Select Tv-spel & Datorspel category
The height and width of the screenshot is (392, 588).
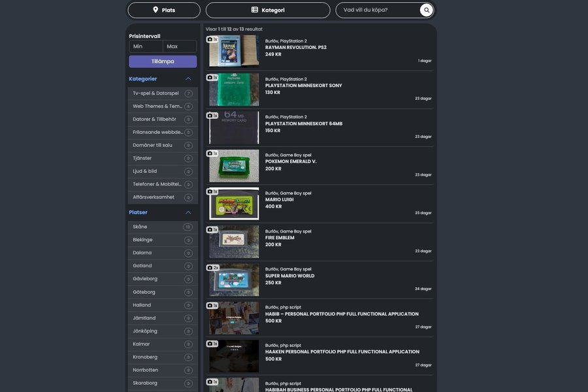point(156,93)
